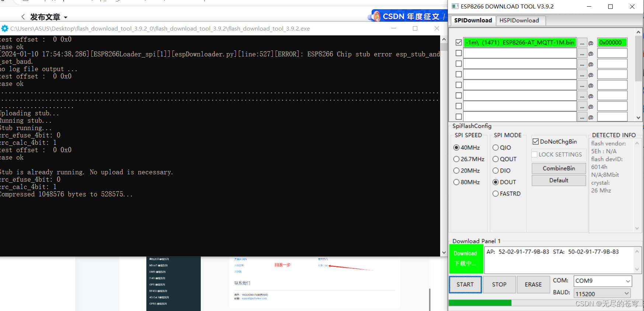The image size is (644, 311).
Task: Click the 0x00000 address field
Action: click(612, 43)
